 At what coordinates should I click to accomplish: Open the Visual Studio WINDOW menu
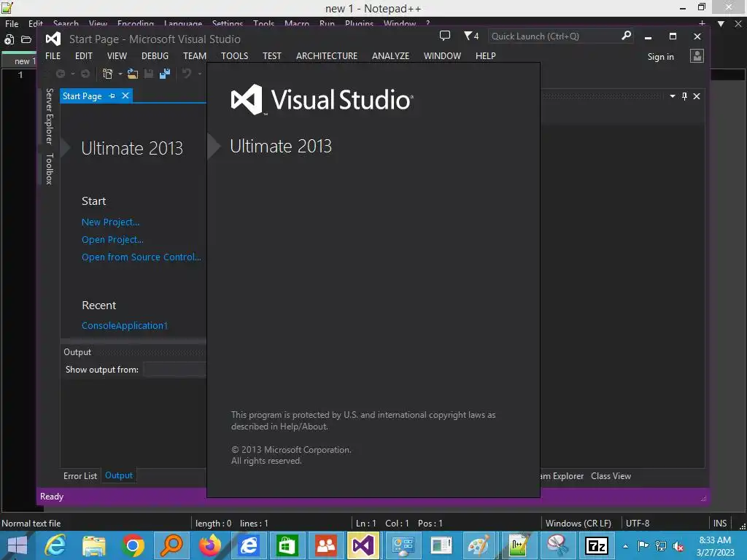tap(442, 55)
